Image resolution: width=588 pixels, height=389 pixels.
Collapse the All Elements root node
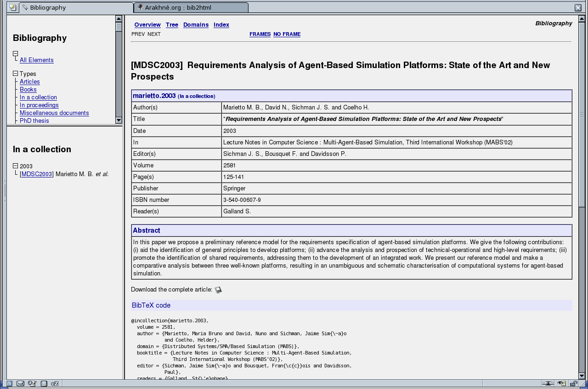point(15,53)
